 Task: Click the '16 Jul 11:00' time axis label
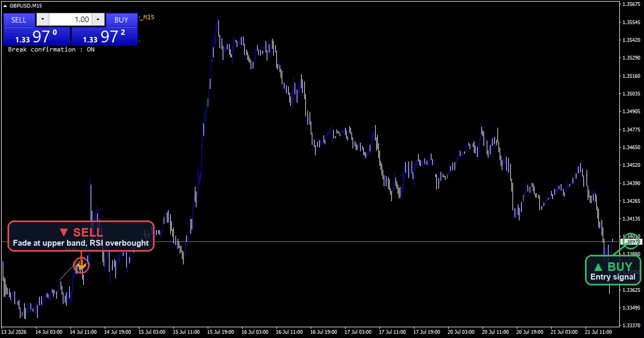tap(290, 332)
